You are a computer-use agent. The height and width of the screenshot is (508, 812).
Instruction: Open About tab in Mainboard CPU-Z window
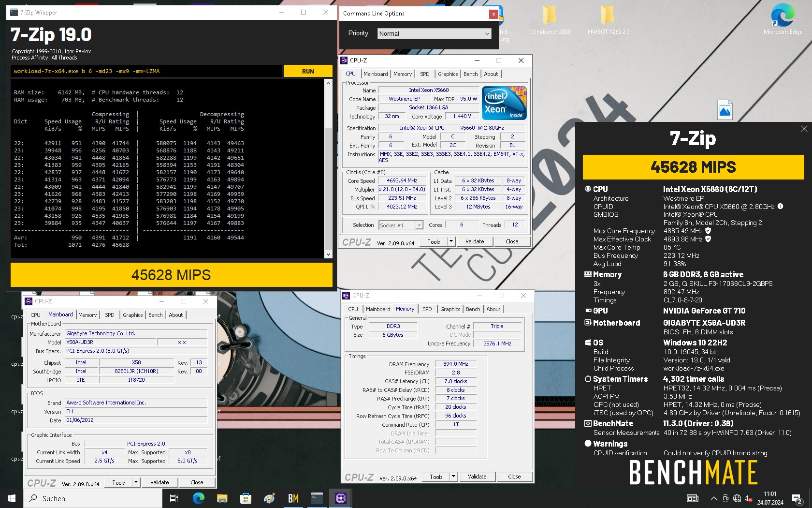[x=175, y=315]
